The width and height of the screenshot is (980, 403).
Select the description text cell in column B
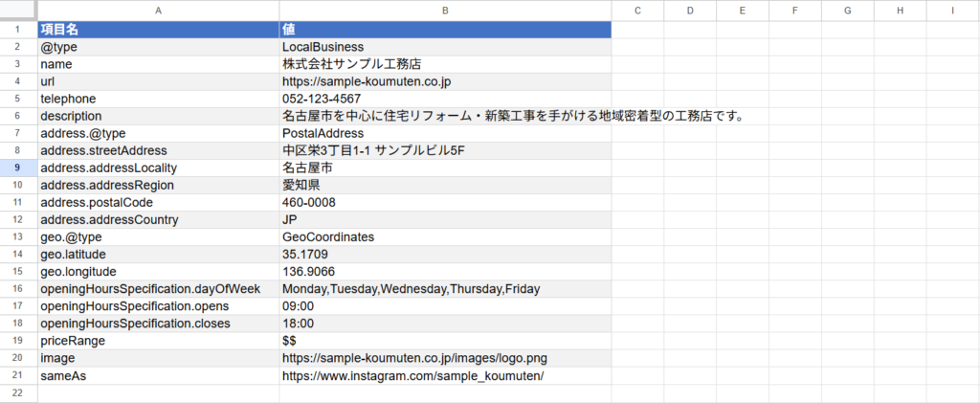click(x=444, y=116)
